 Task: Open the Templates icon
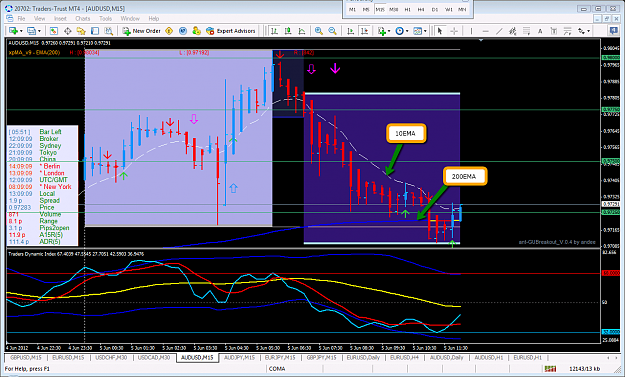[x=417, y=31]
